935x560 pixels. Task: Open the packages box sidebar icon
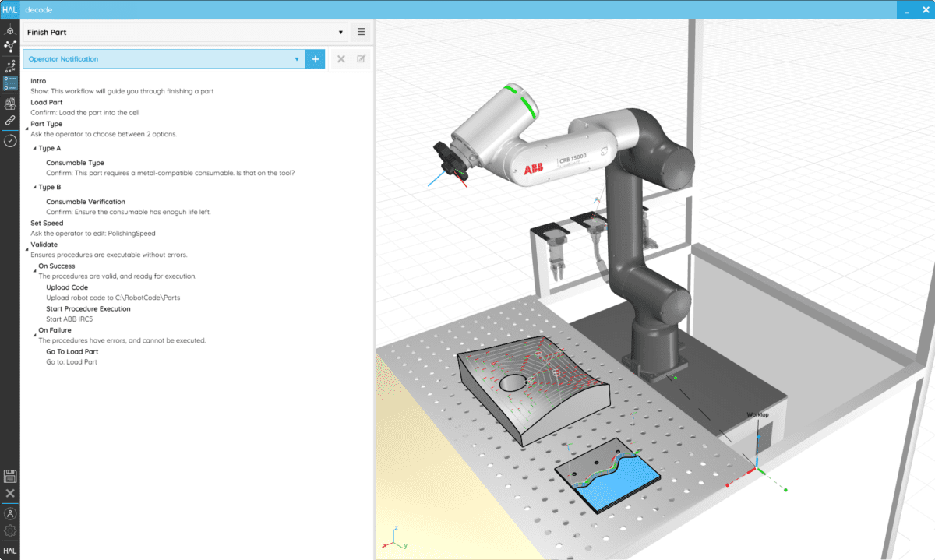(x=10, y=103)
